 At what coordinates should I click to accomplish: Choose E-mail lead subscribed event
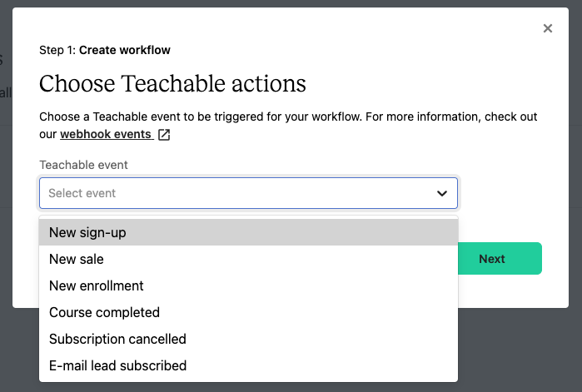point(248,365)
